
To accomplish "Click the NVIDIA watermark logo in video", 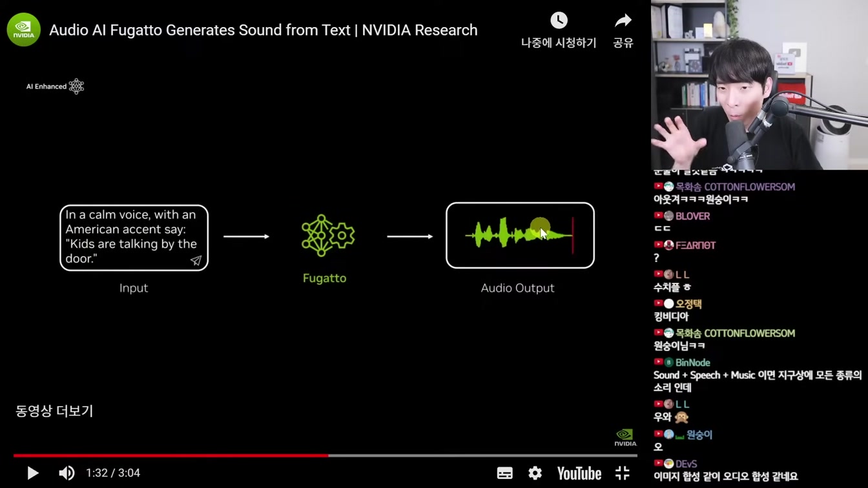I will click(625, 437).
